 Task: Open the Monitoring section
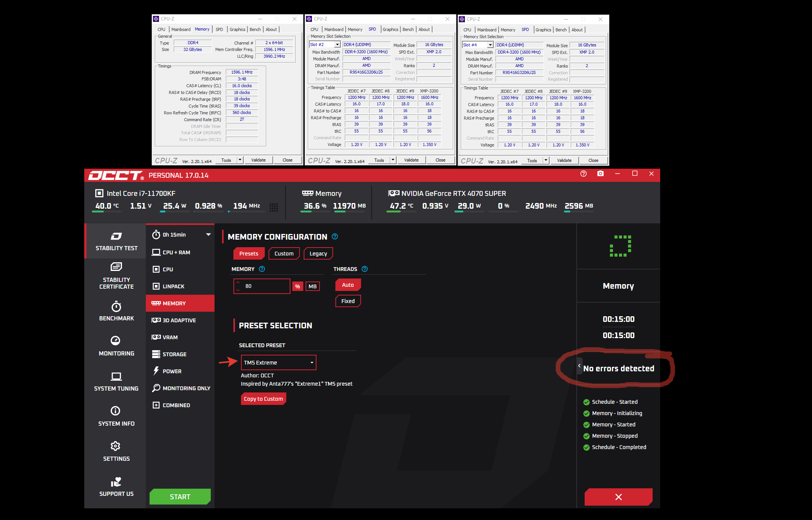tap(116, 346)
